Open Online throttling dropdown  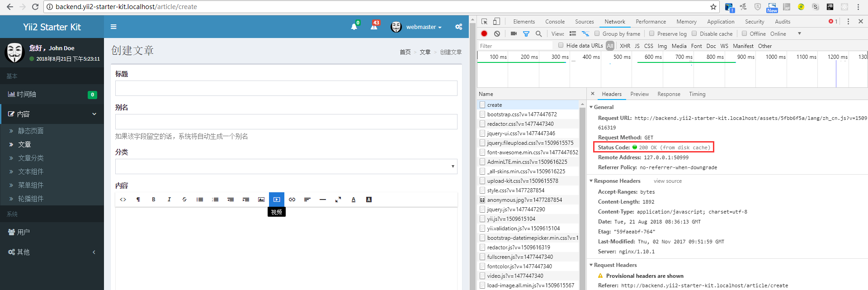(786, 33)
